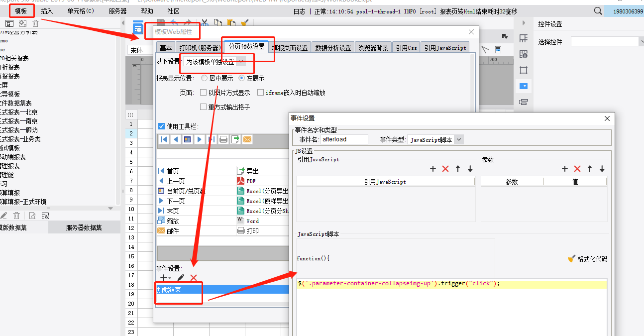644x336 pixels.
Task: Open the 宋体 font dropdown
Action: (x=139, y=50)
